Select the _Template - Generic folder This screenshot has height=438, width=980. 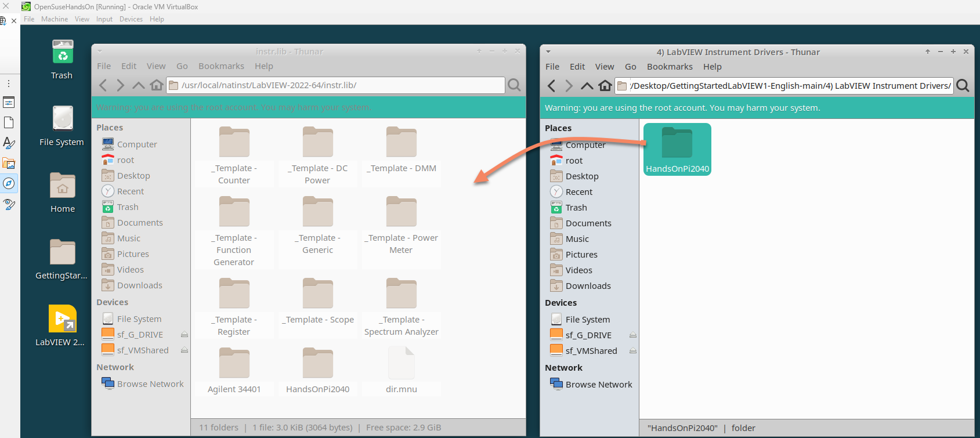(x=318, y=225)
